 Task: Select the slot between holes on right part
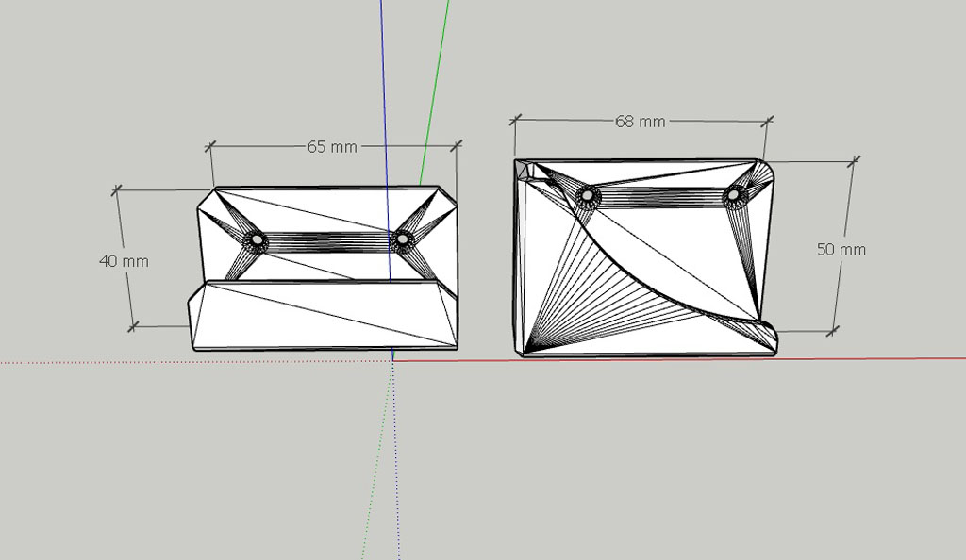point(660,196)
